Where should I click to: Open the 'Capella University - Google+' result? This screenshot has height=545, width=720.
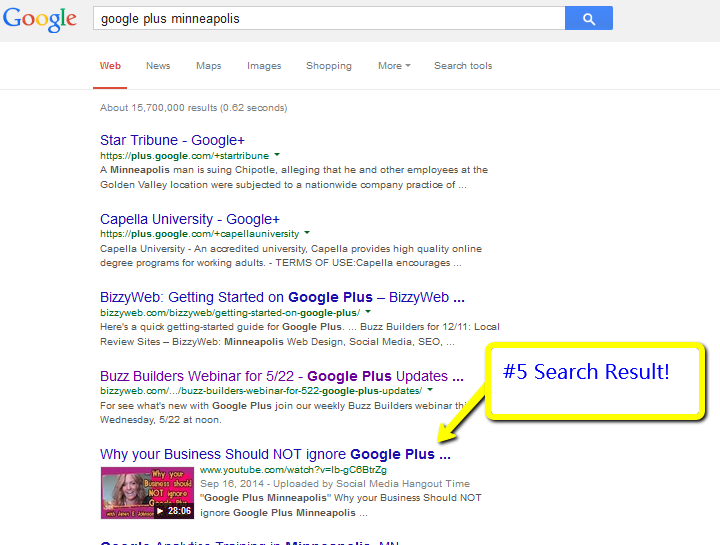click(190, 219)
